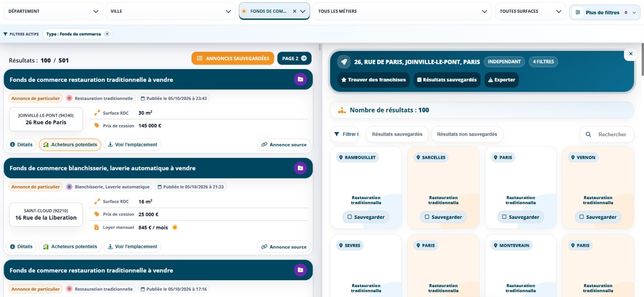Open Détails of the 26 Rue de Paris listing

click(21, 145)
